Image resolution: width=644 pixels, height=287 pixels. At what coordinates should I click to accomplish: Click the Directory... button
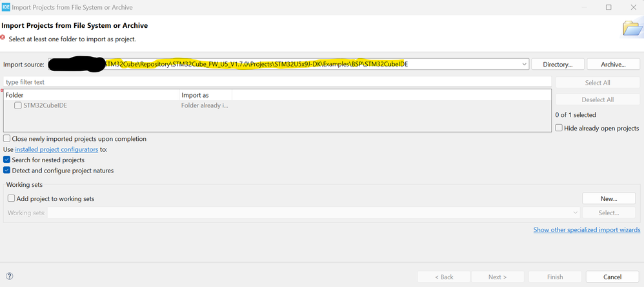tap(558, 64)
